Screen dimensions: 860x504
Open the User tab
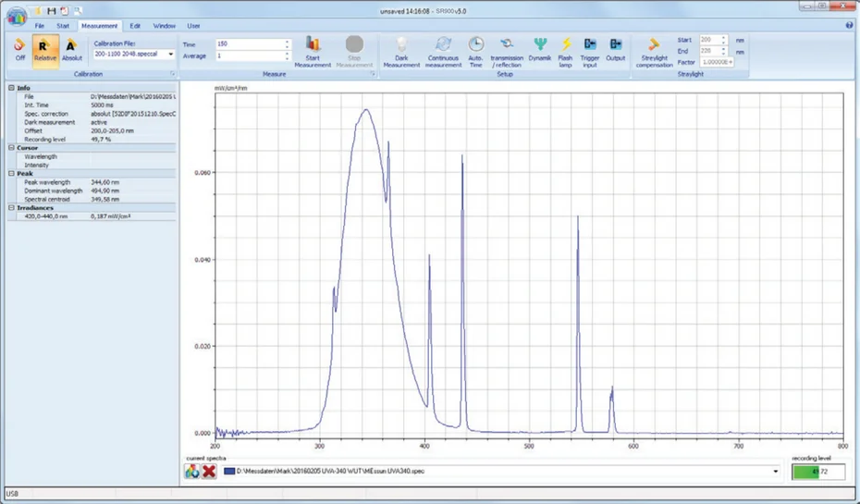pos(193,26)
